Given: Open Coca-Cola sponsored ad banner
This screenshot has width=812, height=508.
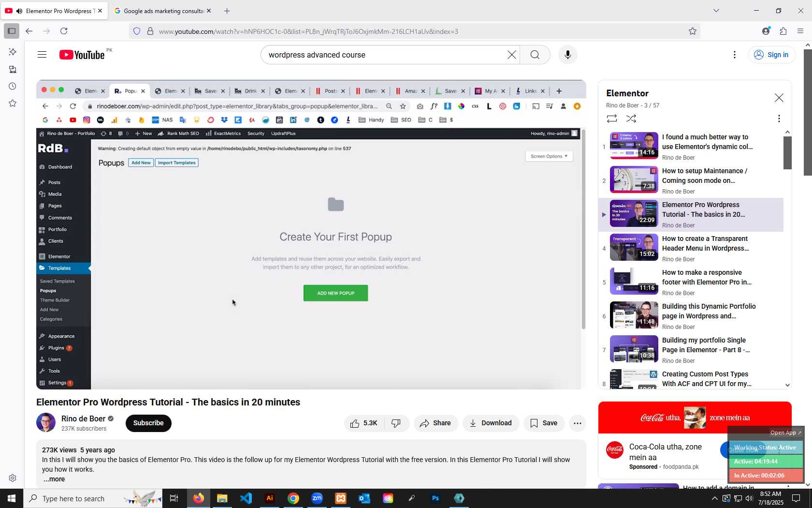Looking at the screenshot, I should [x=695, y=418].
